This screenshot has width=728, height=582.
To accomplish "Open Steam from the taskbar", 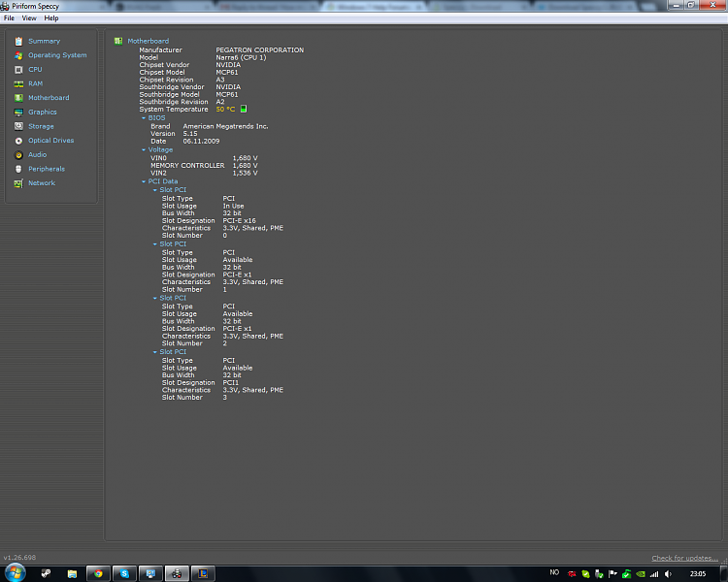I will coord(46,573).
